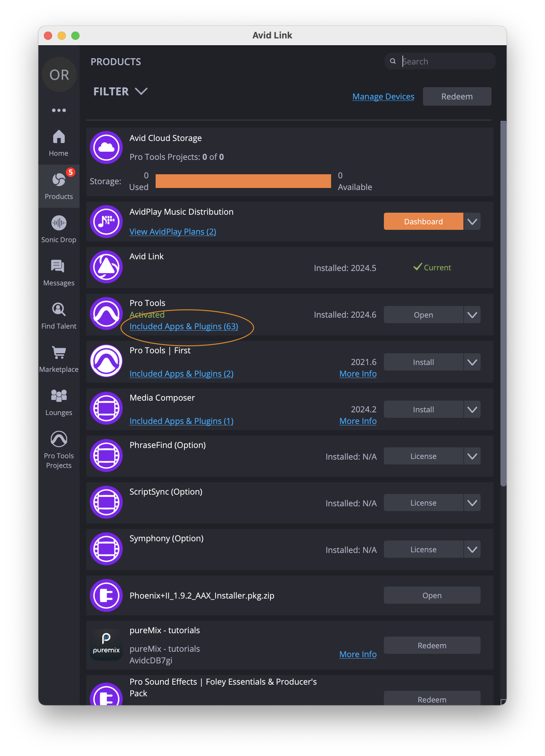Open the AvidPlay Dashboard button

[x=423, y=221]
